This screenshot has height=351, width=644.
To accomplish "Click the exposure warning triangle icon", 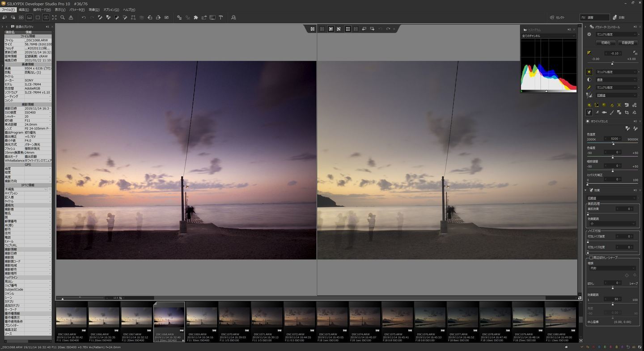I will coord(71,17).
